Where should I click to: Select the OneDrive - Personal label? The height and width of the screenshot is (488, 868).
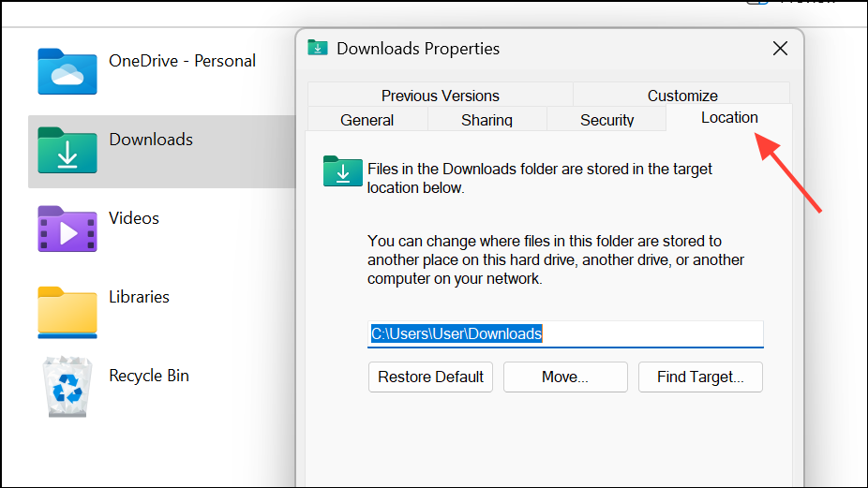click(x=182, y=61)
